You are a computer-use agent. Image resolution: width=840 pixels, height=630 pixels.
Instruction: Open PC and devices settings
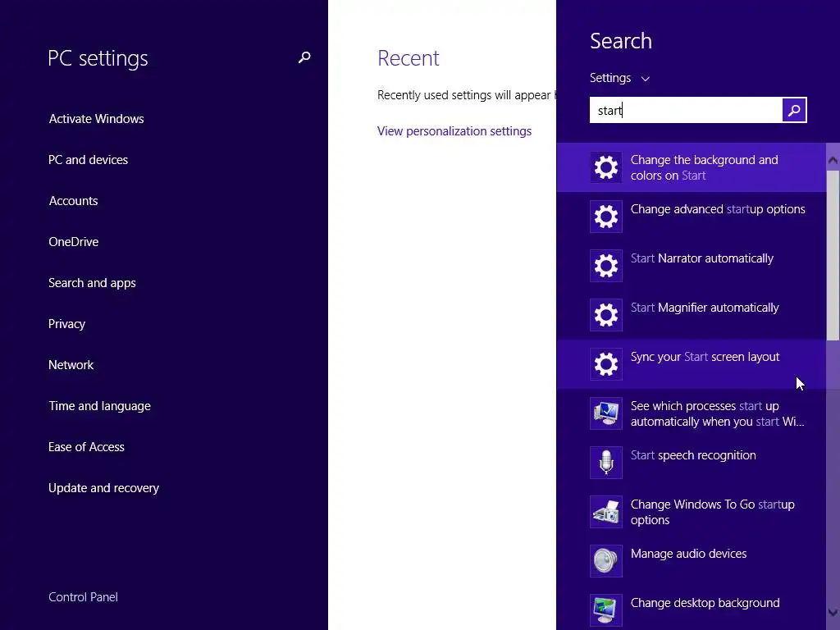pos(89,160)
